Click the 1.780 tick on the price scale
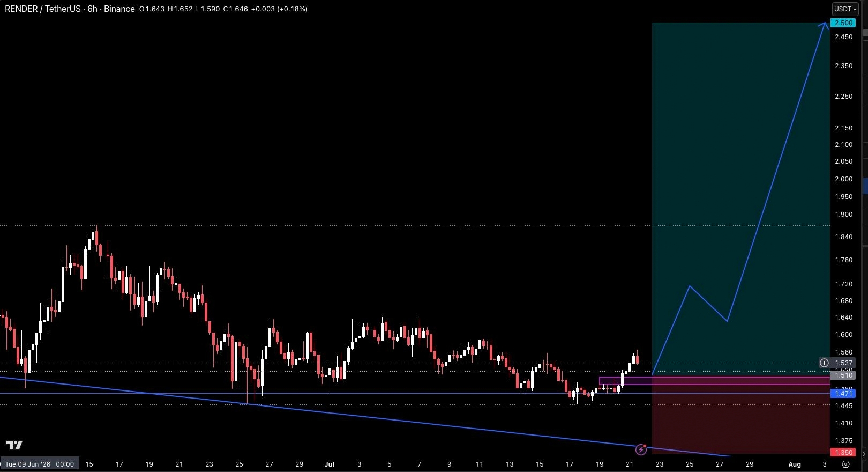 843,260
